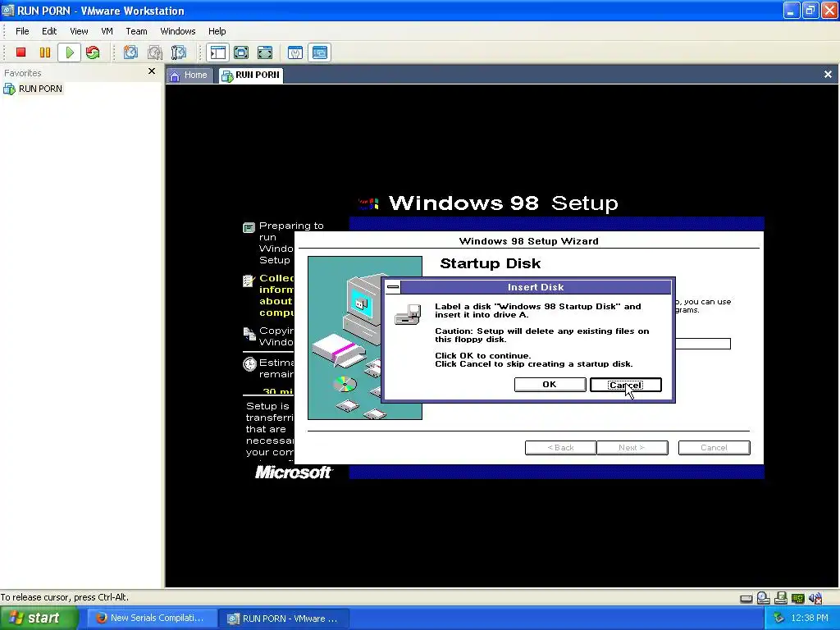Click the Home tab house icon
This screenshot has height=630, width=840.
175,76
